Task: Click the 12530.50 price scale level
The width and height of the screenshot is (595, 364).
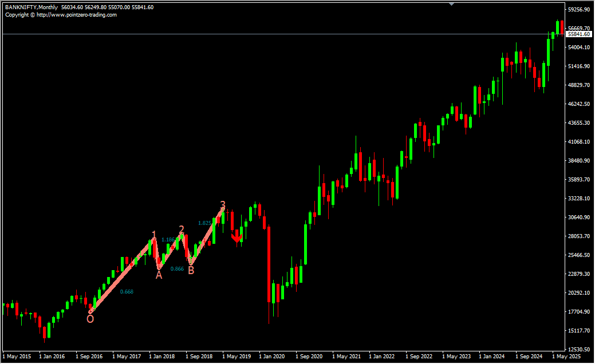Action: 579,349
